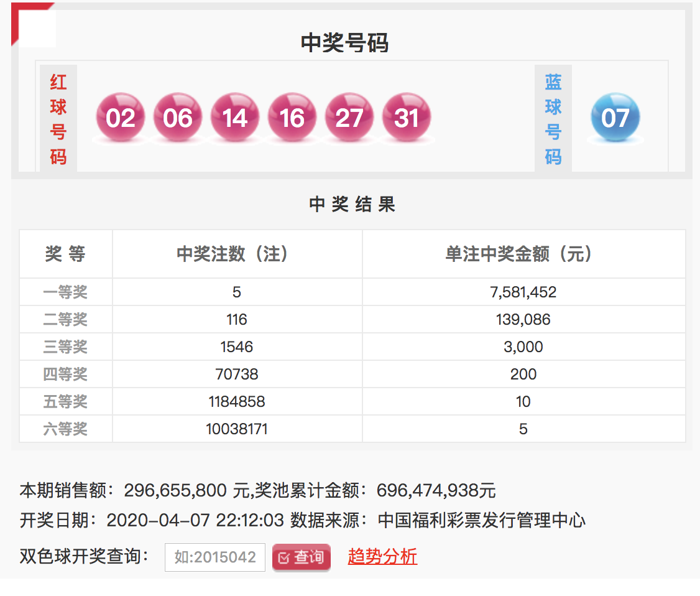
Task: Select the 一等奖 row label
Action: [x=65, y=292]
